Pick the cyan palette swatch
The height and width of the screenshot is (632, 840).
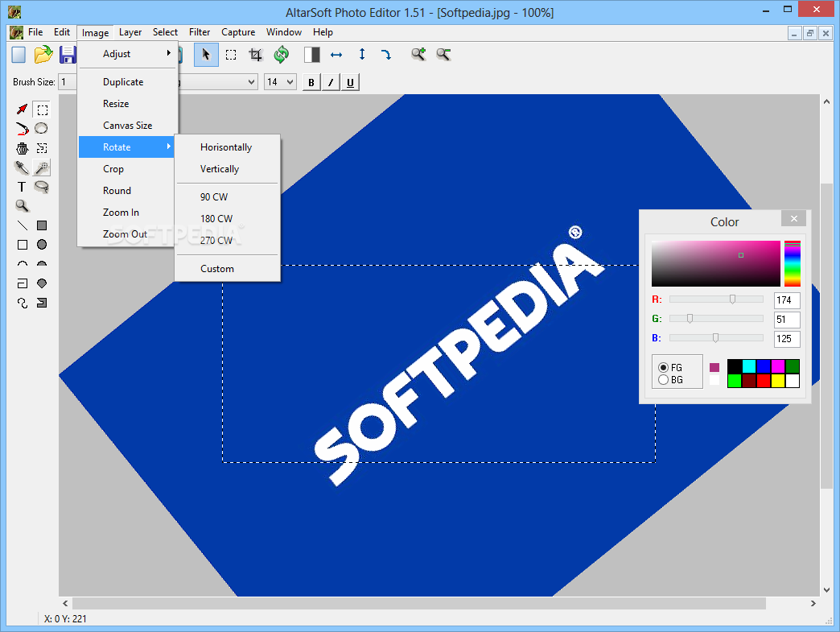point(749,366)
